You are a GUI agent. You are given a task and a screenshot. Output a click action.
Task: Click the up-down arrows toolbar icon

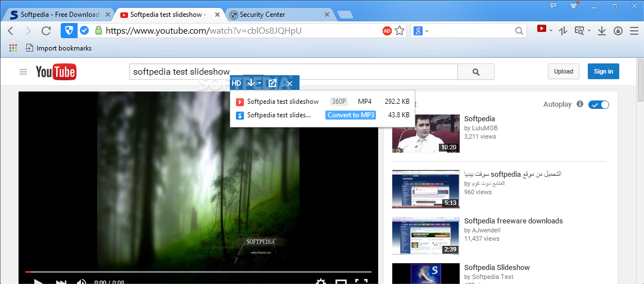[563, 31]
